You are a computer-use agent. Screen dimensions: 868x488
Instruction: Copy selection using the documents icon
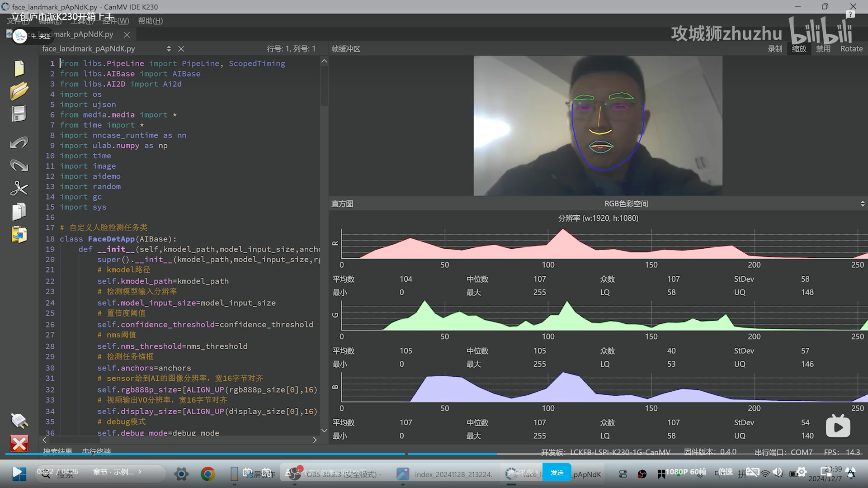click(19, 211)
